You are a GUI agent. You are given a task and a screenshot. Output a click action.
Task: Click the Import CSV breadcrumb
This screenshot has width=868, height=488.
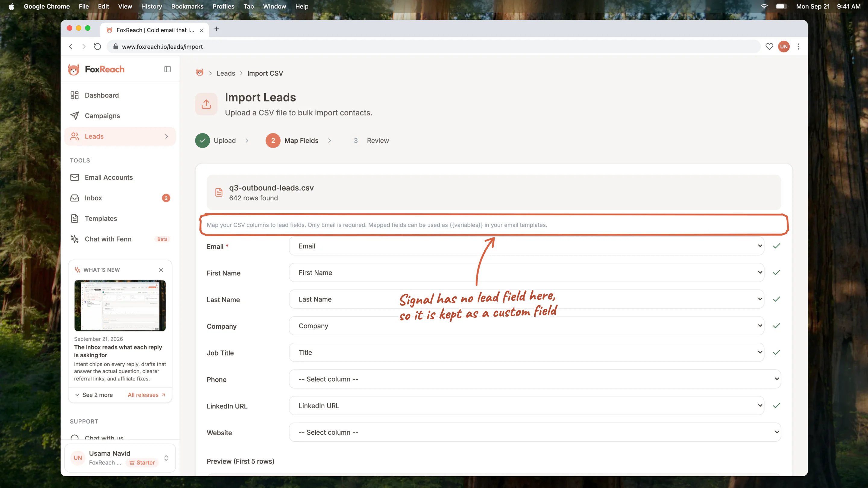click(x=265, y=74)
